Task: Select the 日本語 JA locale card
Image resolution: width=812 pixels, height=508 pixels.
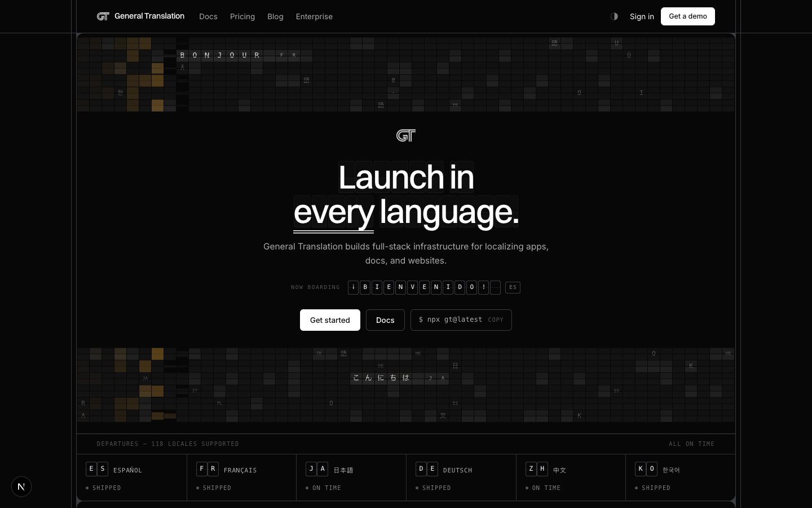Action: pyautogui.click(x=351, y=478)
